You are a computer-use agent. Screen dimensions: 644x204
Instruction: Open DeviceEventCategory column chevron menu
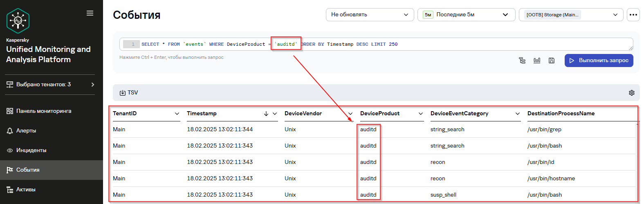pos(518,114)
